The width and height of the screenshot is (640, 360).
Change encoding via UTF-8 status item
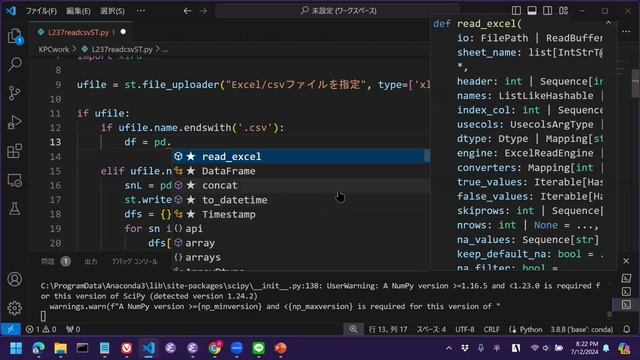pyautogui.click(x=464, y=329)
